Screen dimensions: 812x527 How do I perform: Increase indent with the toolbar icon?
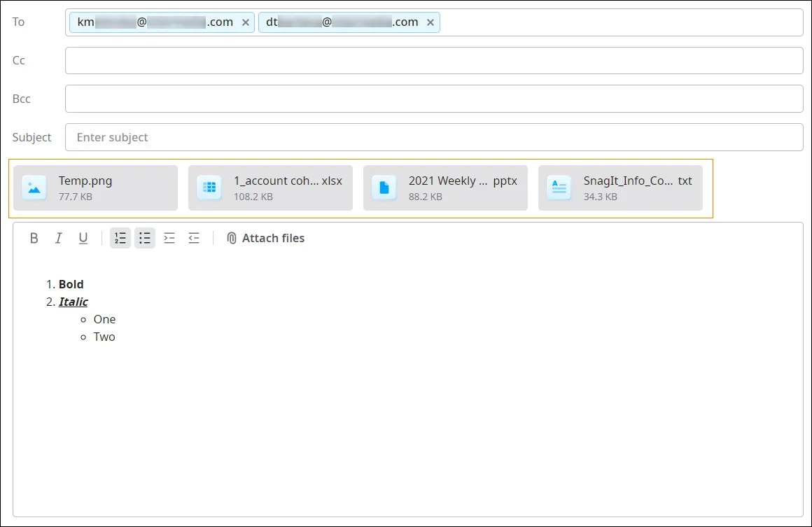169,238
